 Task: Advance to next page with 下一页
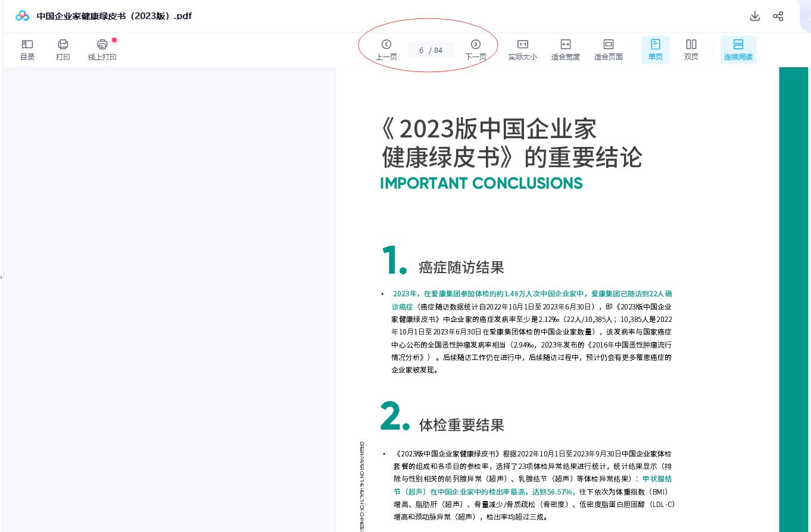coord(475,49)
